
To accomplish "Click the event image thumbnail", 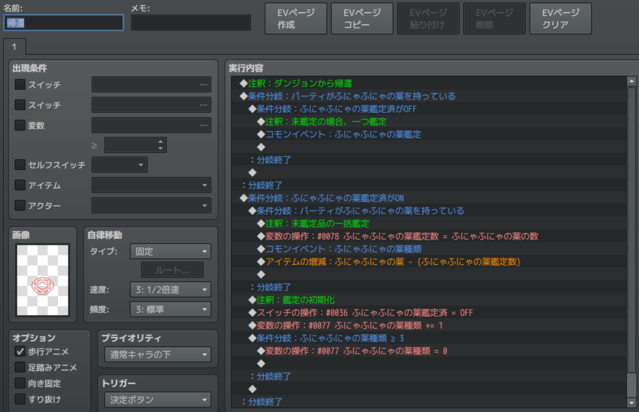I will (x=43, y=280).
